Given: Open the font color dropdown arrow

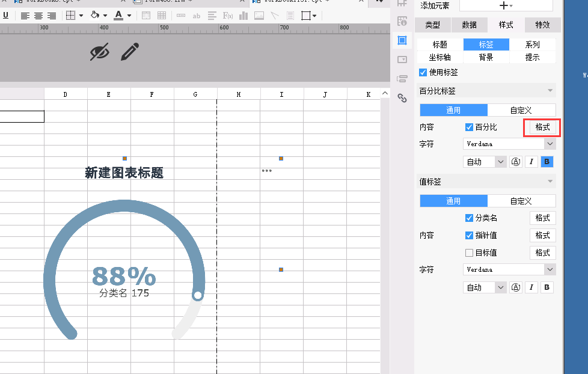Looking at the screenshot, I should tap(129, 16).
